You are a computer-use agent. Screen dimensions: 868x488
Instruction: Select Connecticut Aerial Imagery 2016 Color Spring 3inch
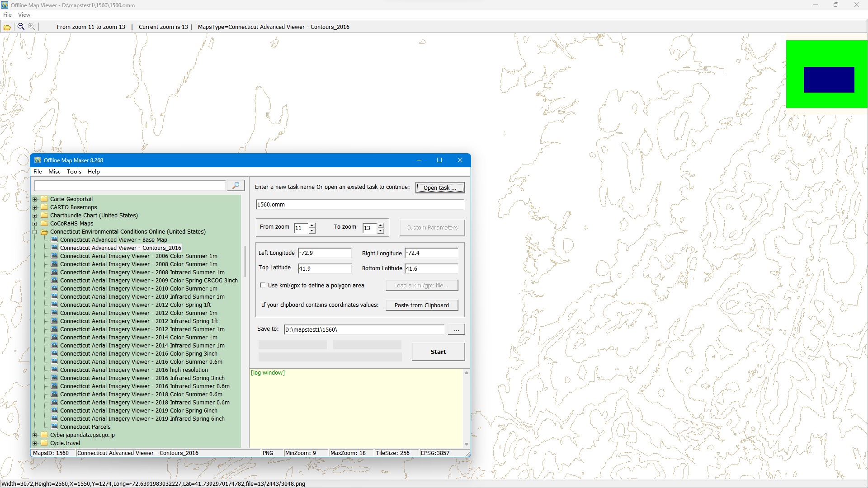tap(139, 353)
